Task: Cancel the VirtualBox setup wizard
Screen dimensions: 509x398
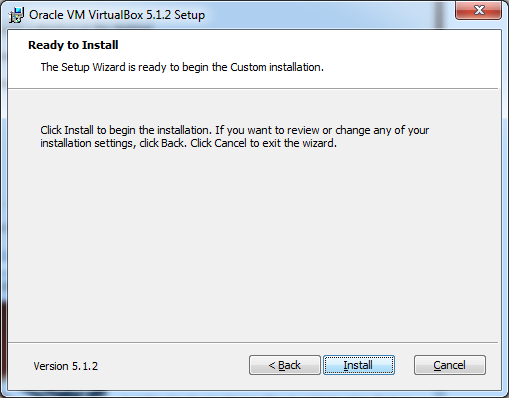Action: point(450,365)
